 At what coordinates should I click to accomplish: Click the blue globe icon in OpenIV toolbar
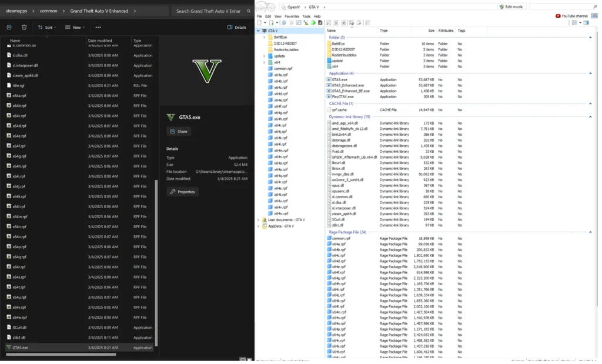click(x=284, y=23)
